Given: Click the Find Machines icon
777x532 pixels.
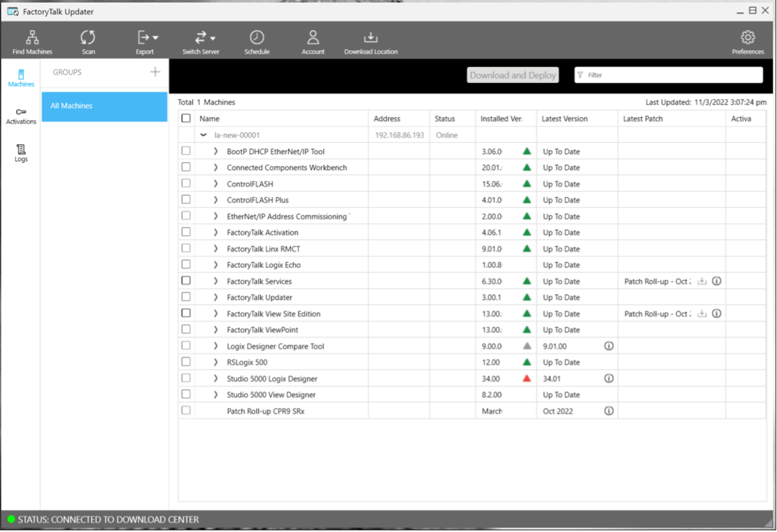Looking at the screenshot, I should pos(32,40).
